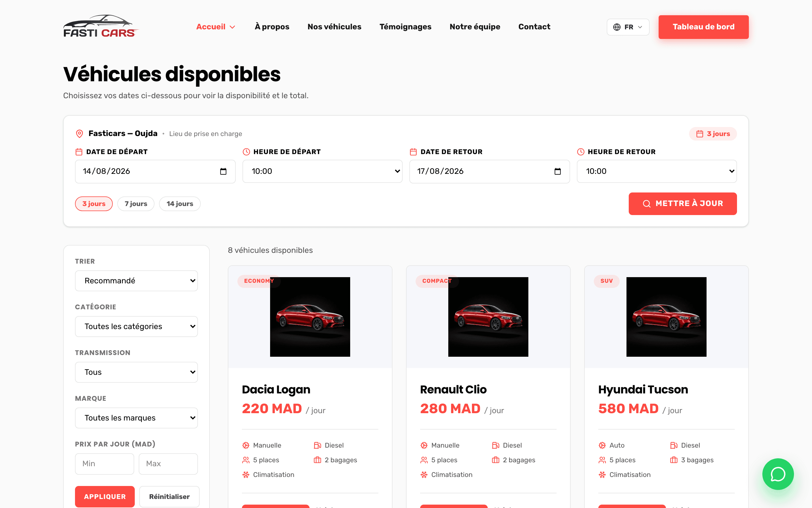Screen dimensions: 812x508
Task: Click the Réinitialiser button
Action: [169, 497]
